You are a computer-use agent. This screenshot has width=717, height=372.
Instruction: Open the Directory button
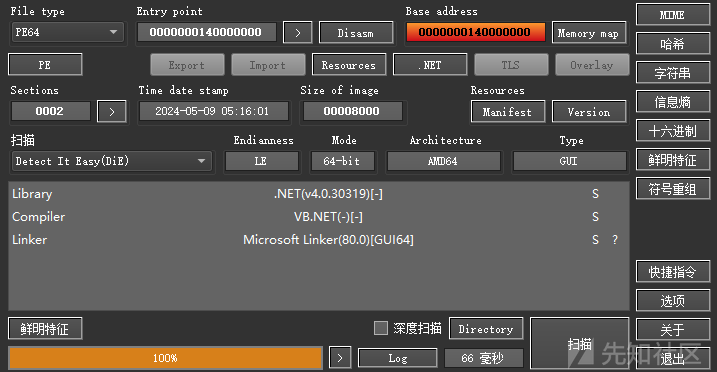(x=486, y=329)
